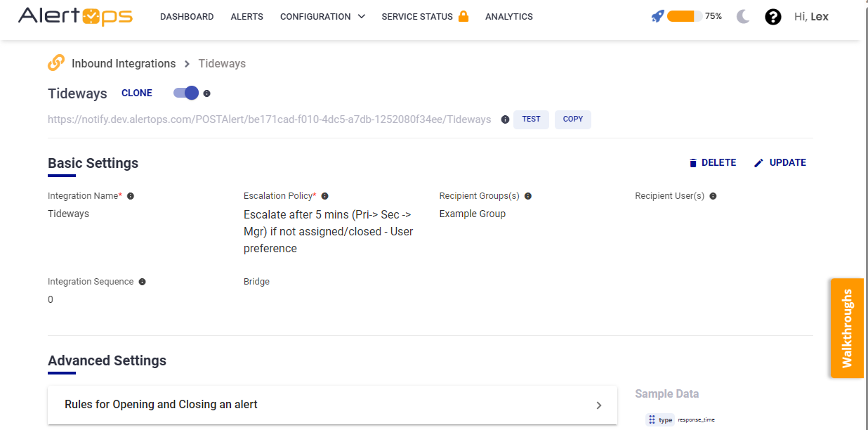Click info icon beside Recipient Groups
The height and width of the screenshot is (430, 868).
528,196
